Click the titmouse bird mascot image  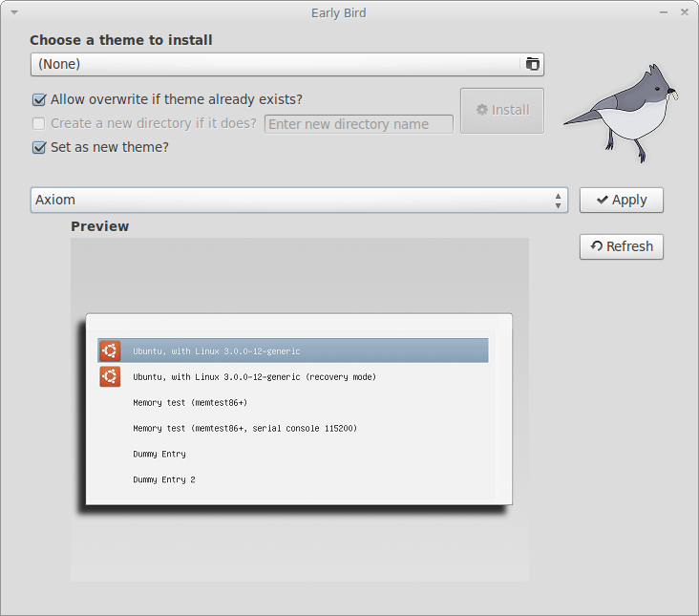[x=621, y=113]
